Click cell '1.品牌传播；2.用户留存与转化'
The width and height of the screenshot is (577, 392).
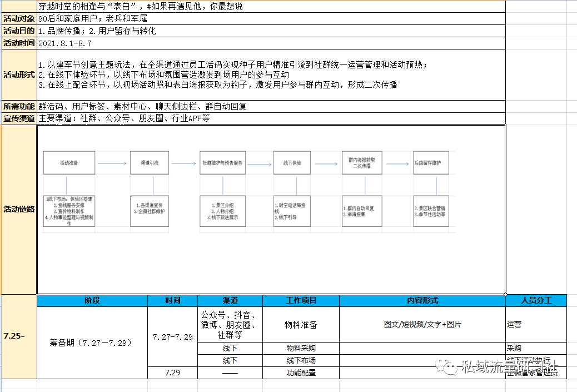[271, 31]
